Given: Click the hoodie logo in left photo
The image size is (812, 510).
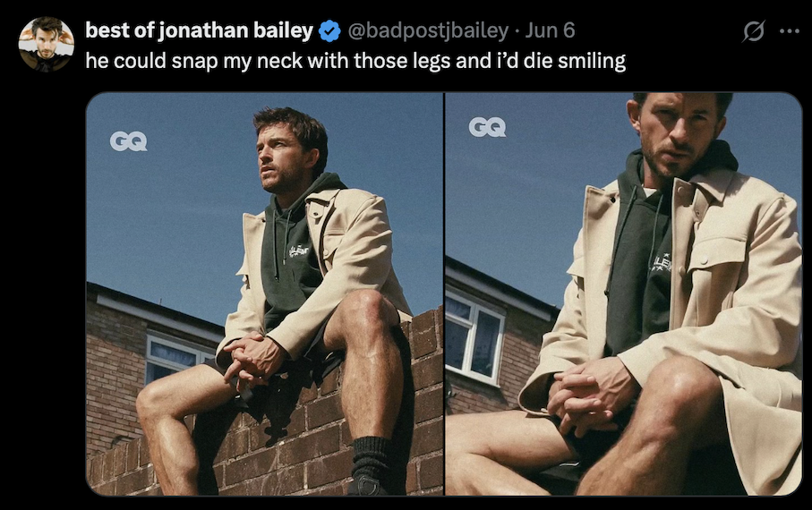Looking at the screenshot, I should (299, 251).
